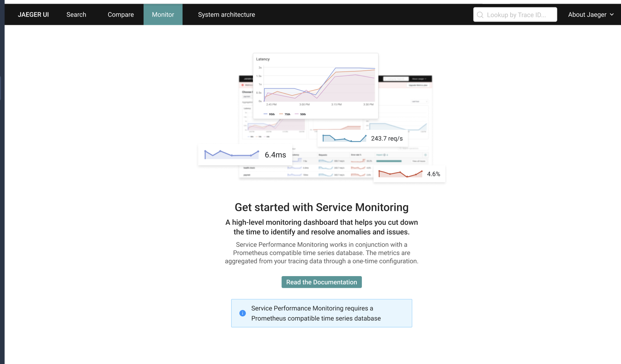Click the JAEGER UI logo
This screenshot has width=621, height=364.
point(33,14)
